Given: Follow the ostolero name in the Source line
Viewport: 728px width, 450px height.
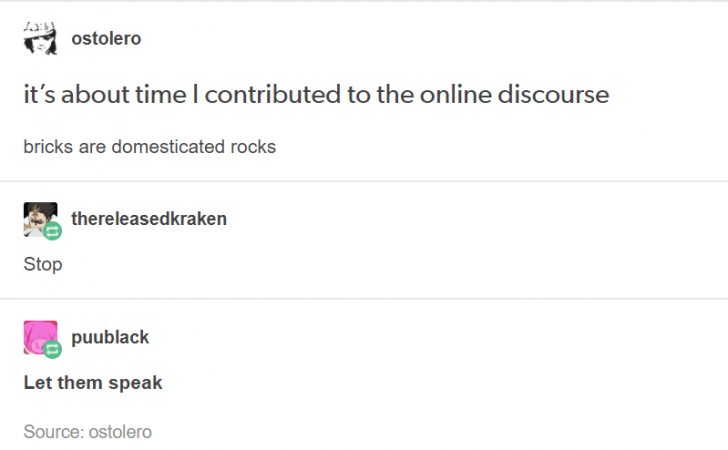Looking at the screenshot, I should [x=120, y=432].
